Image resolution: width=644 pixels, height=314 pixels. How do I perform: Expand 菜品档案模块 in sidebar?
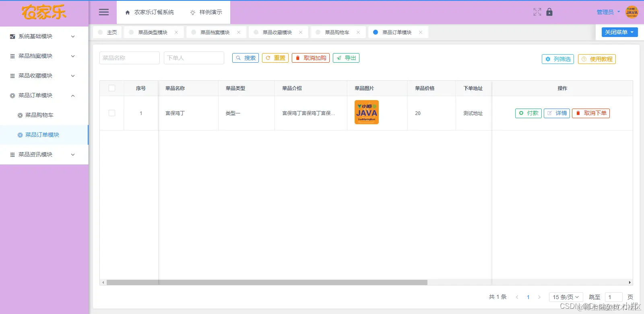pos(44,56)
